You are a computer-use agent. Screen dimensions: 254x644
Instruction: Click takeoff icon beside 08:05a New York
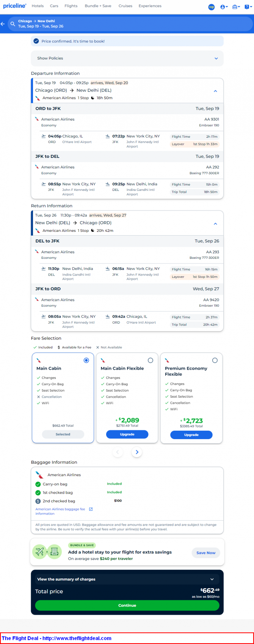coord(44,316)
